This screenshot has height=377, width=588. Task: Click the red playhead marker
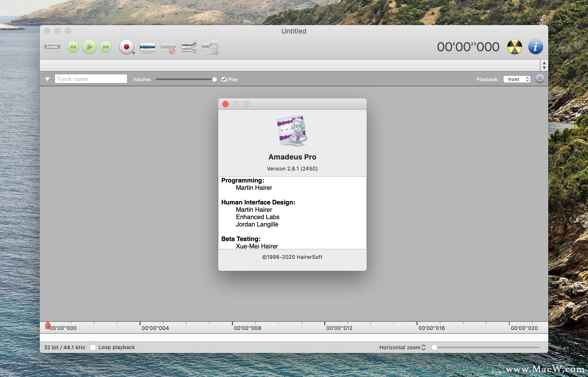click(x=48, y=325)
